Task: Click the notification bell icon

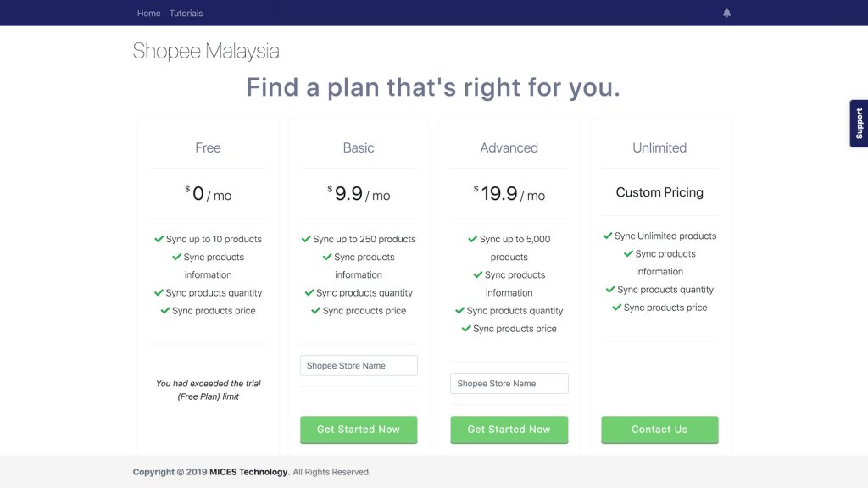Action: pos(726,14)
